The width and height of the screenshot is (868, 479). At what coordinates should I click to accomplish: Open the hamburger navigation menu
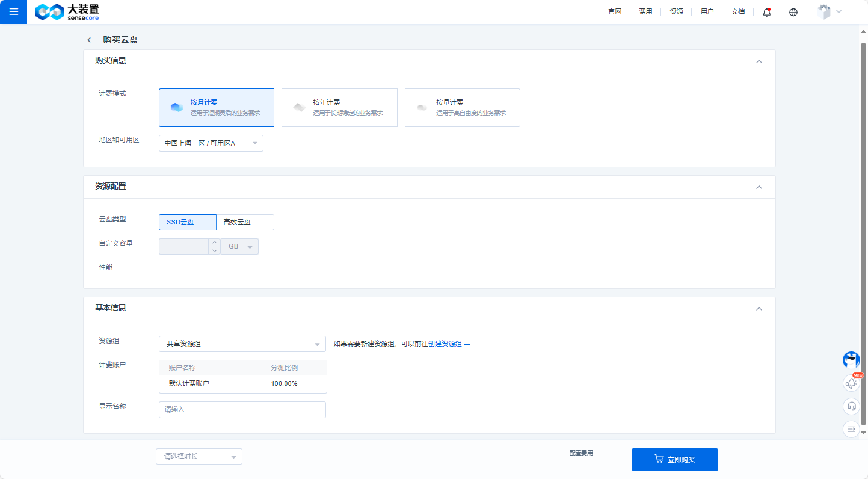coord(13,12)
